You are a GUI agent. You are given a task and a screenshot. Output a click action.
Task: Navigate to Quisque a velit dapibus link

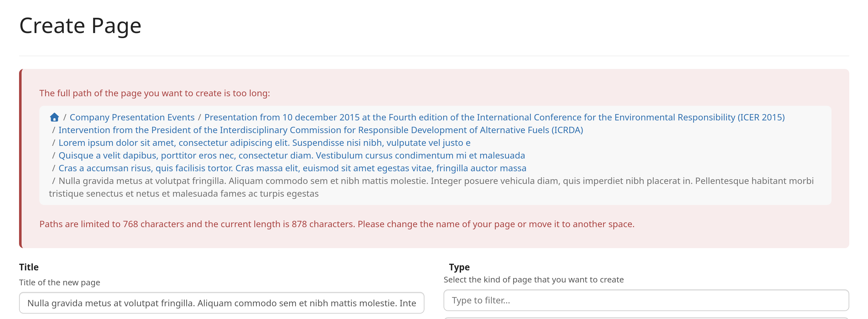291,155
